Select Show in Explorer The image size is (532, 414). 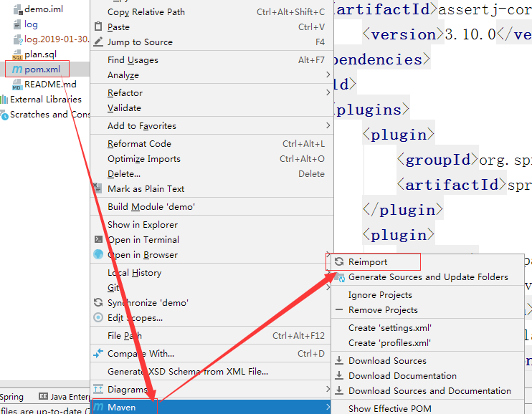[x=212, y=224]
